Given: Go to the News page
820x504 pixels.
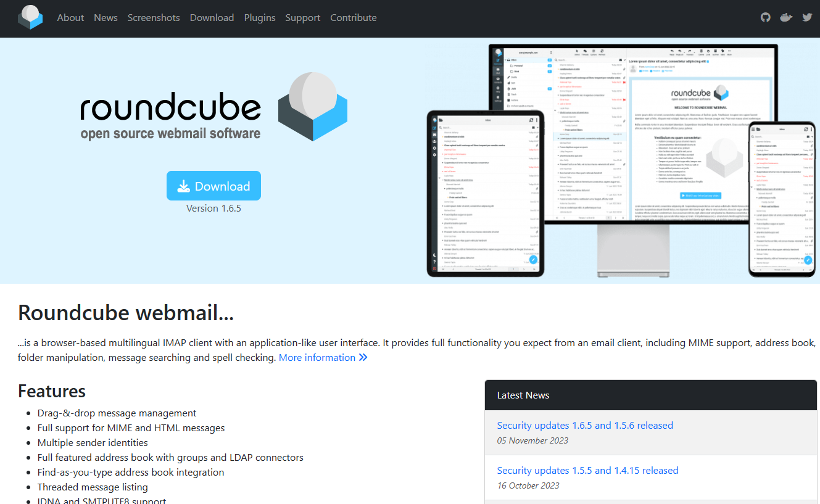Looking at the screenshot, I should click(x=106, y=17).
